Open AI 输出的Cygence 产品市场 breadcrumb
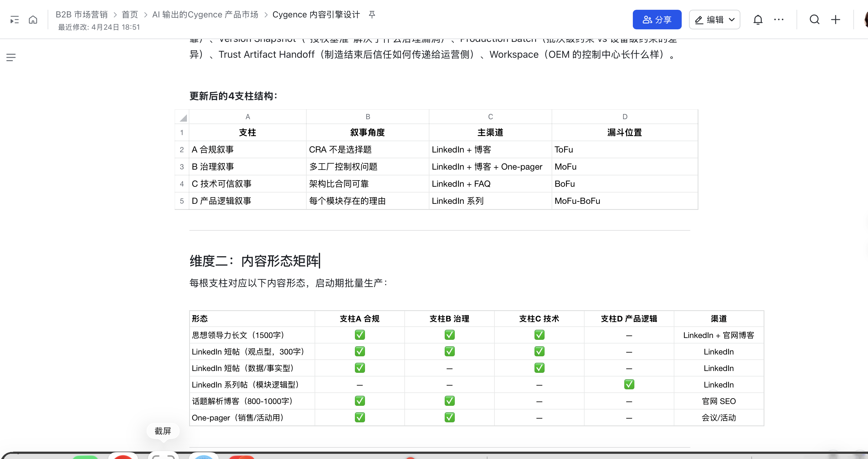This screenshot has height=459, width=868. coord(205,14)
